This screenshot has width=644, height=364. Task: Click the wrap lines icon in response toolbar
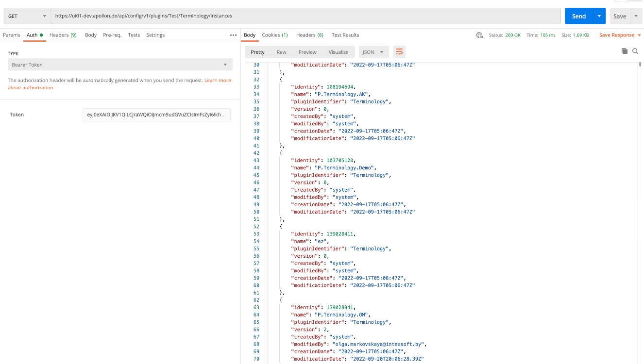point(399,52)
